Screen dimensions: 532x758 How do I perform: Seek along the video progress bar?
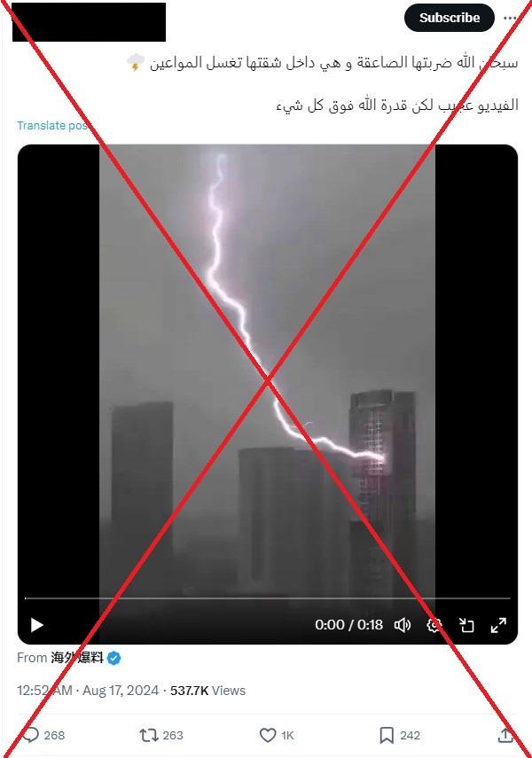(x=268, y=598)
